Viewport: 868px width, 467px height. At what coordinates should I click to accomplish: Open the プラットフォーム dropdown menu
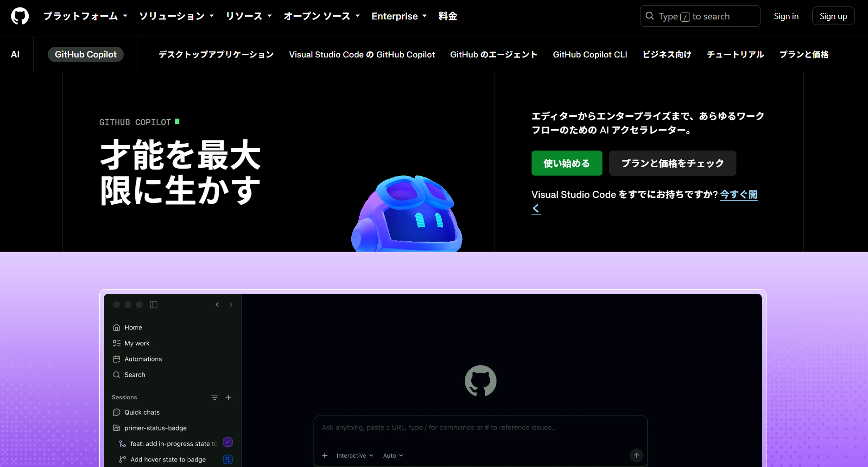pyautogui.click(x=85, y=16)
